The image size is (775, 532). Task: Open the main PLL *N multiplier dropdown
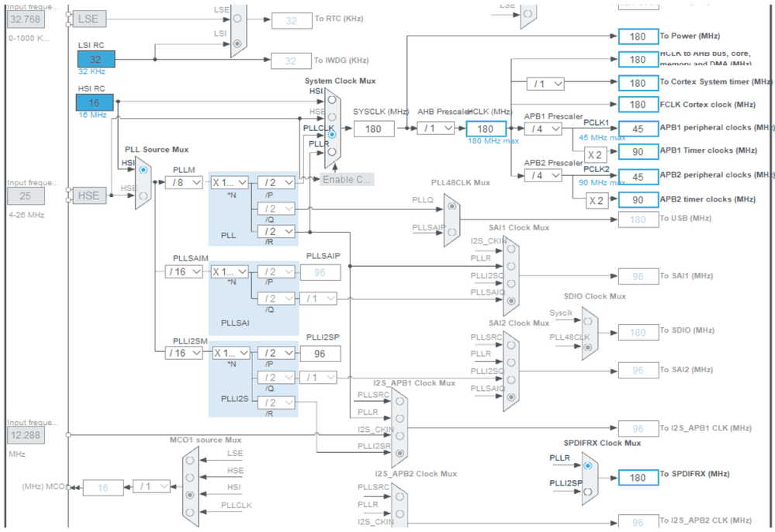point(230,182)
